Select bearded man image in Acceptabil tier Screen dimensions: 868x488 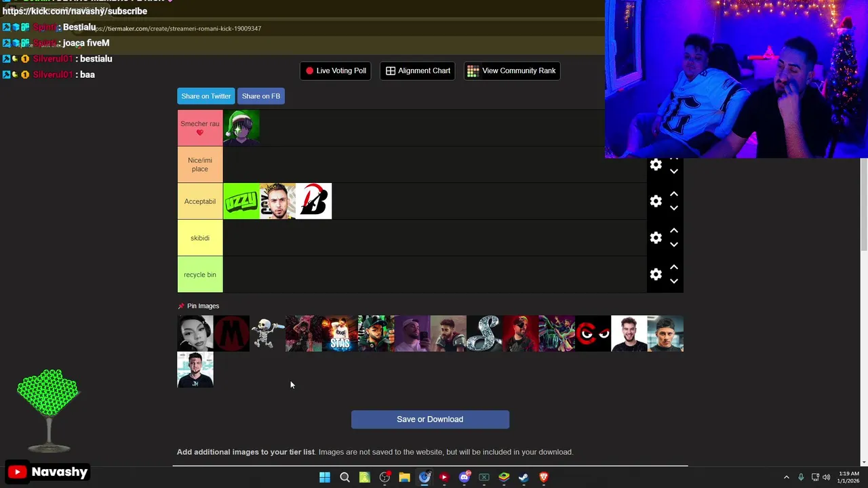277,201
